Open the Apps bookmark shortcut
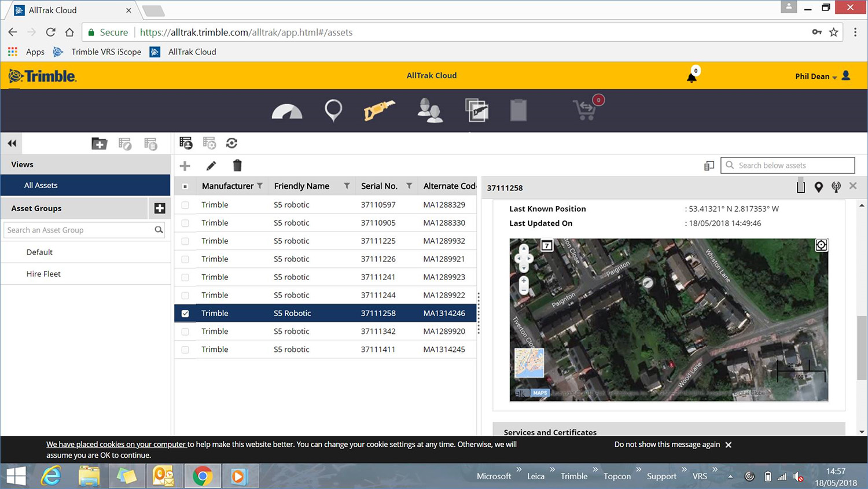868x489 pixels. coord(27,52)
